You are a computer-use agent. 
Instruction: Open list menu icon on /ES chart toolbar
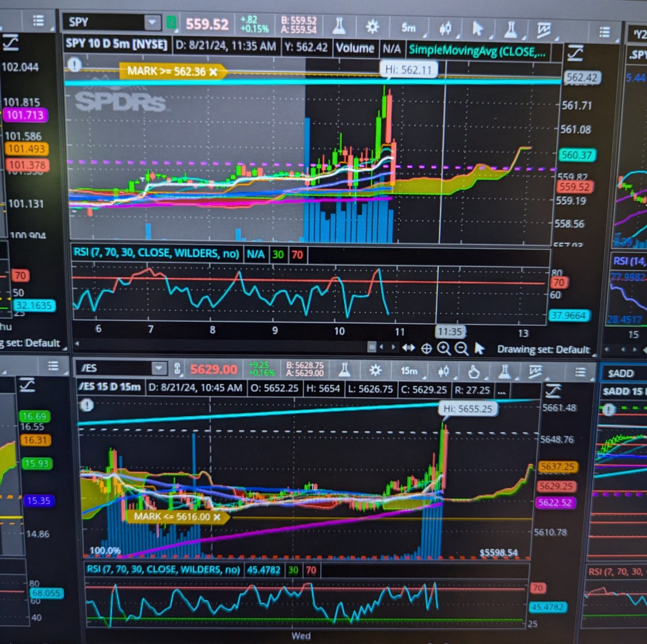click(580, 372)
